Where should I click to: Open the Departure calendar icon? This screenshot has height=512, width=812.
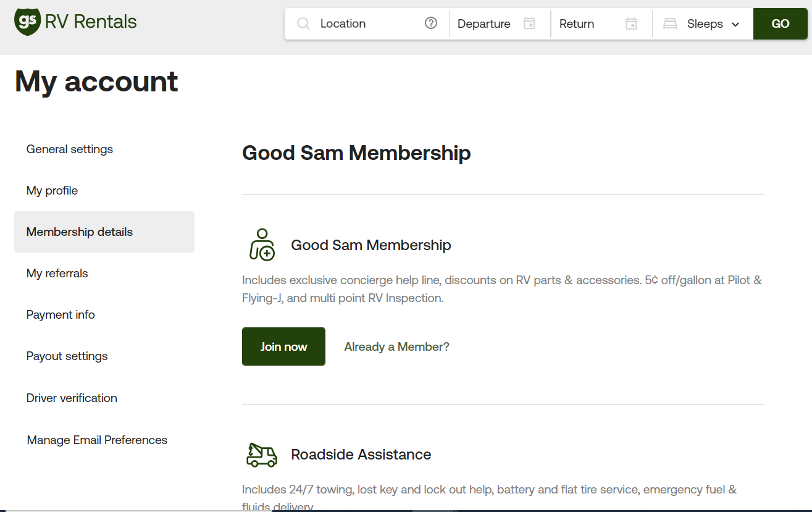pos(529,23)
